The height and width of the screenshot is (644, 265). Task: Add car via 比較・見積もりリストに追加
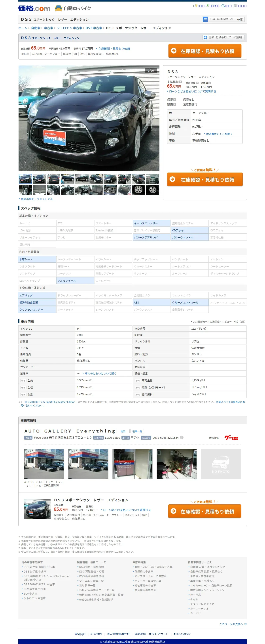223,37
